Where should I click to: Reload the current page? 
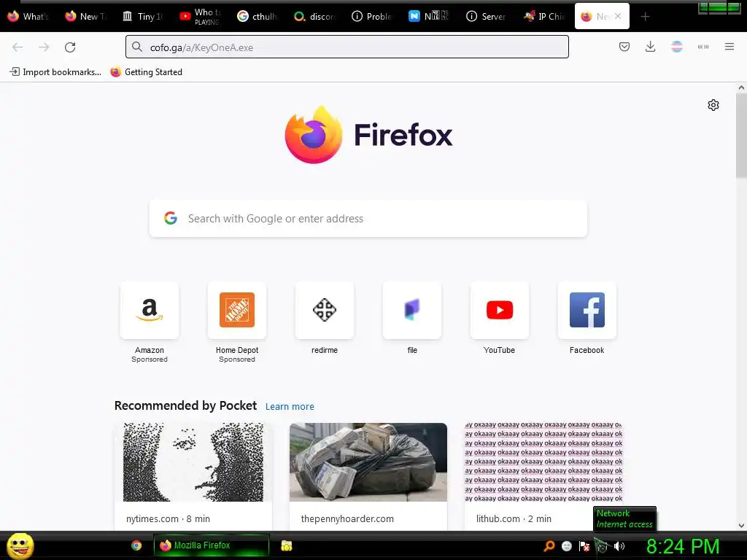70,47
